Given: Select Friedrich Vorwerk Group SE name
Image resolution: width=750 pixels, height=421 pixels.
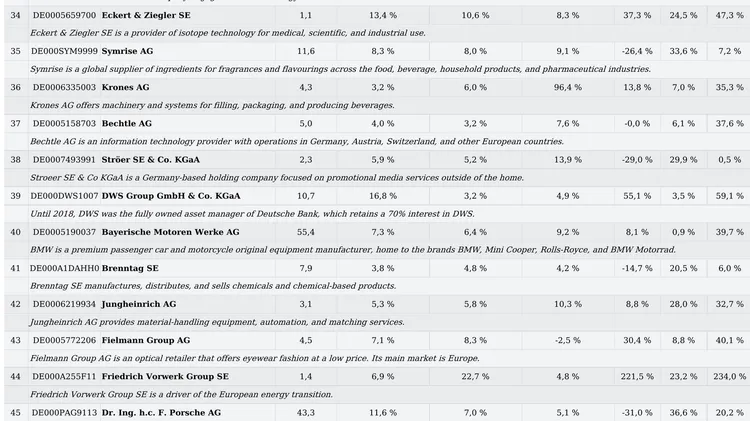Looking at the screenshot, I should pyautogui.click(x=165, y=377).
